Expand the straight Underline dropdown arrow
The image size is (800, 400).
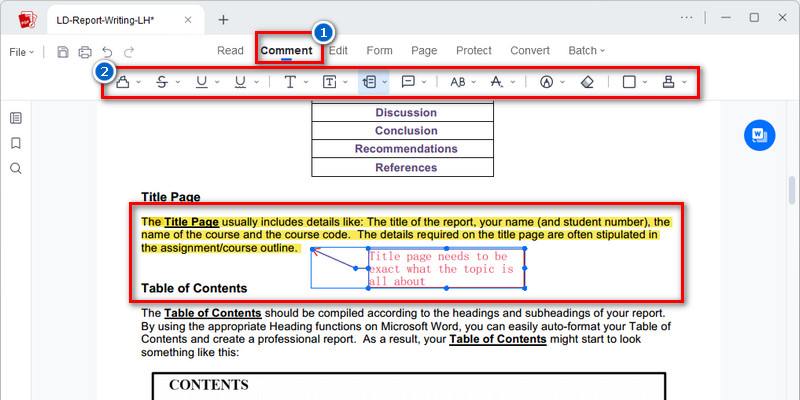click(217, 82)
